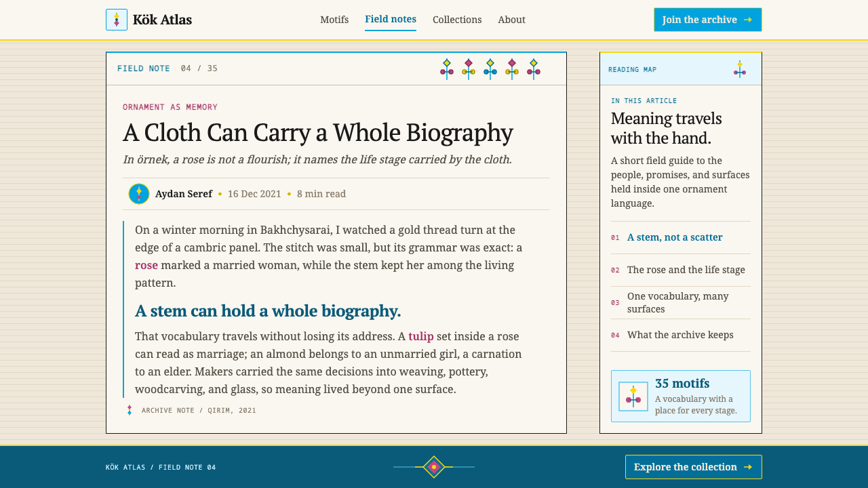
Task: Click the motif icon beside Reading Map
Action: point(740,69)
